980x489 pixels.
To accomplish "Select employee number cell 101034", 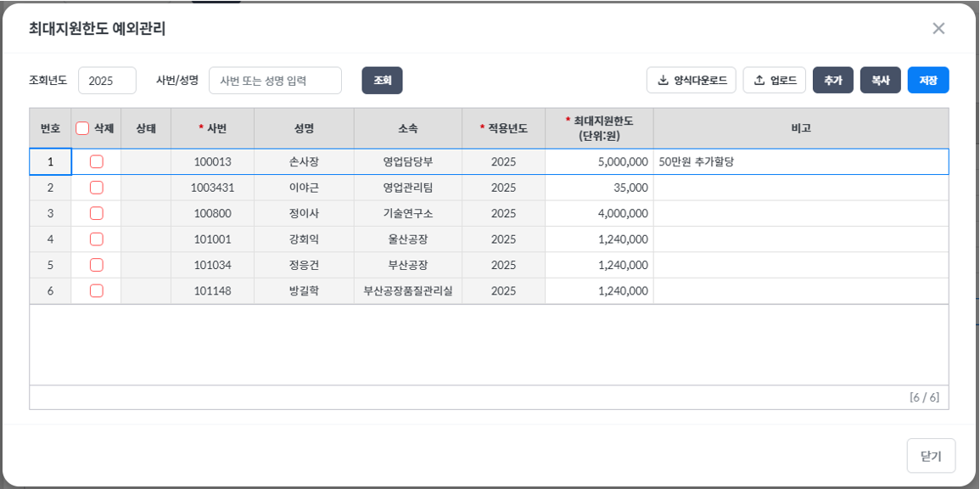I will (212, 265).
